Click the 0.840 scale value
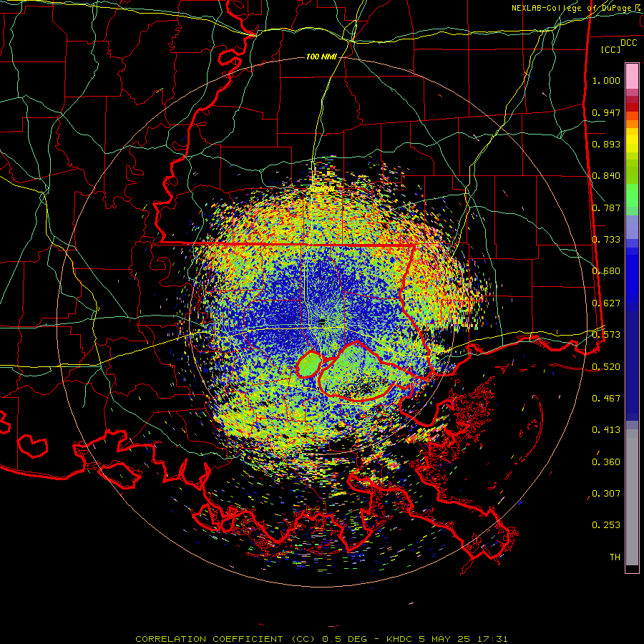The image size is (644, 644). coord(606,176)
